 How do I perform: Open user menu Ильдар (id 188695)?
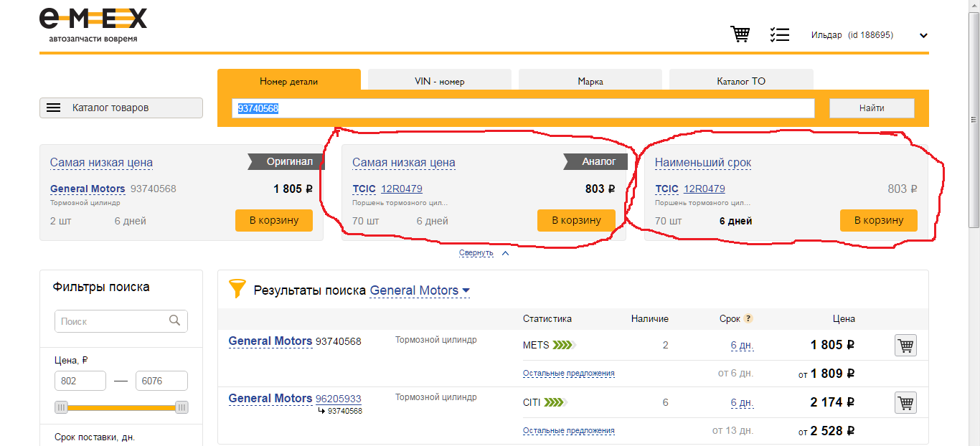click(x=852, y=34)
